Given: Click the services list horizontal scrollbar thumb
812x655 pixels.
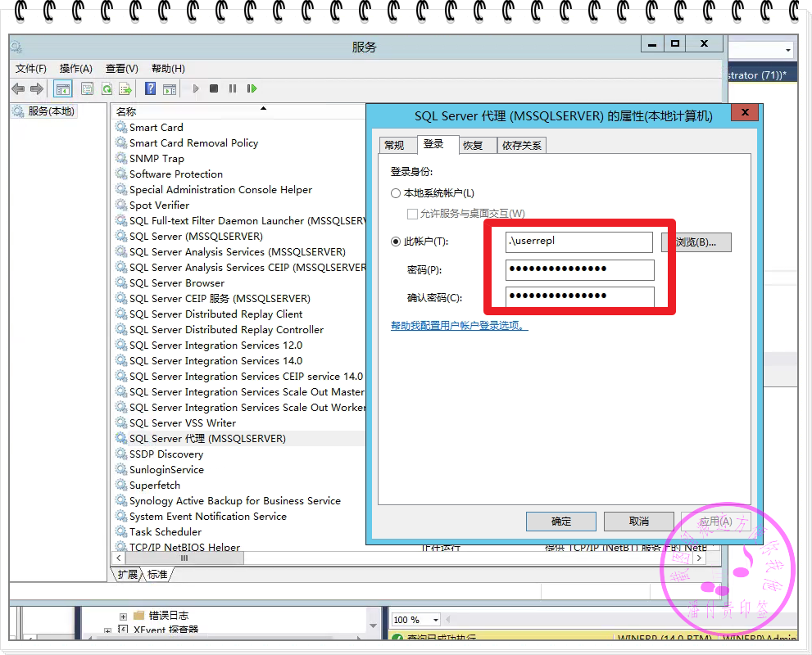Looking at the screenshot, I should [x=184, y=558].
